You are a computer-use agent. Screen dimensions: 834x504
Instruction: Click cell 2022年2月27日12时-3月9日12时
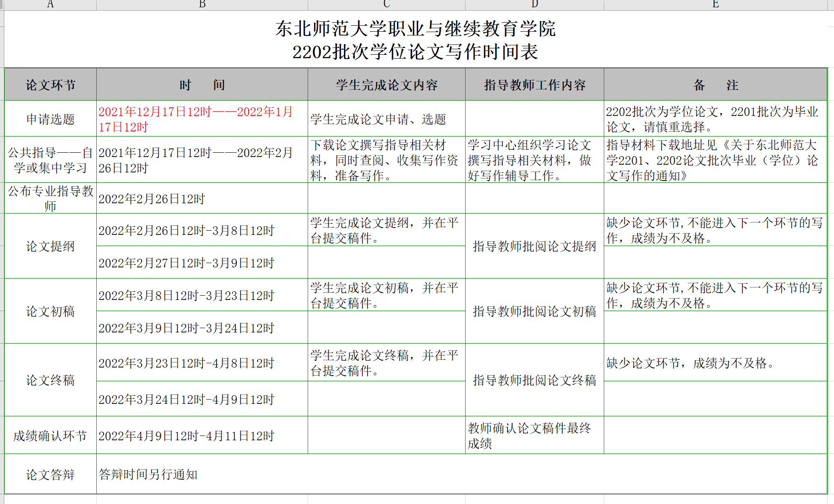tap(202, 262)
